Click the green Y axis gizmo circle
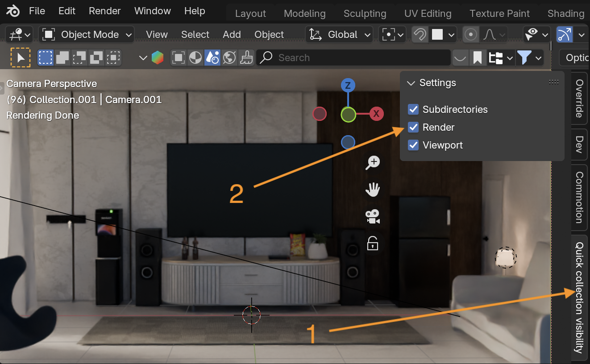 (348, 115)
